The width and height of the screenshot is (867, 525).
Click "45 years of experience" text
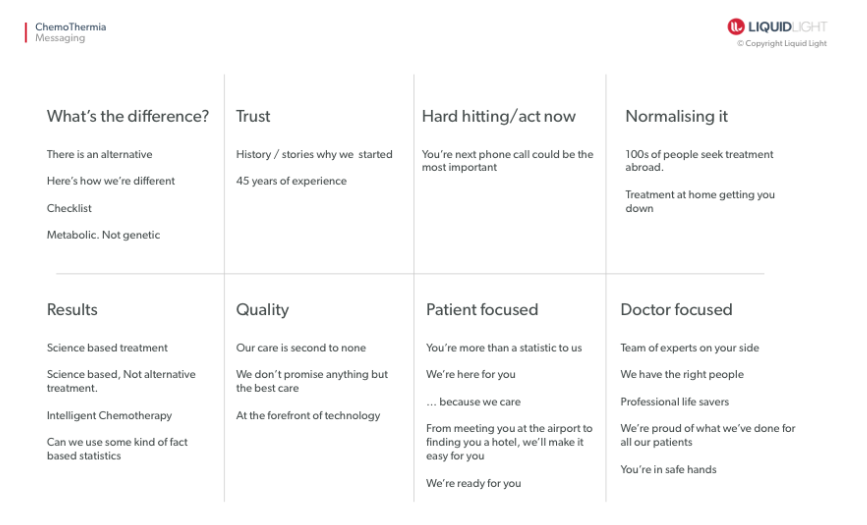pyautogui.click(x=291, y=181)
